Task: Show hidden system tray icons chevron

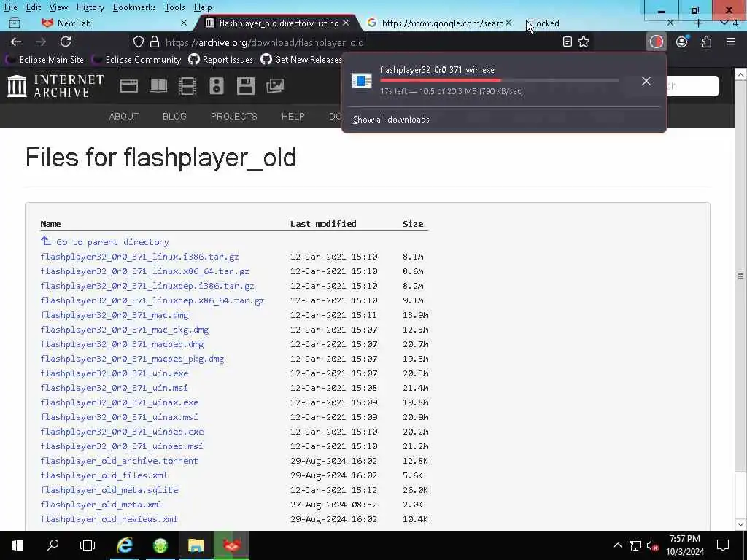Action: click(617, 545)
